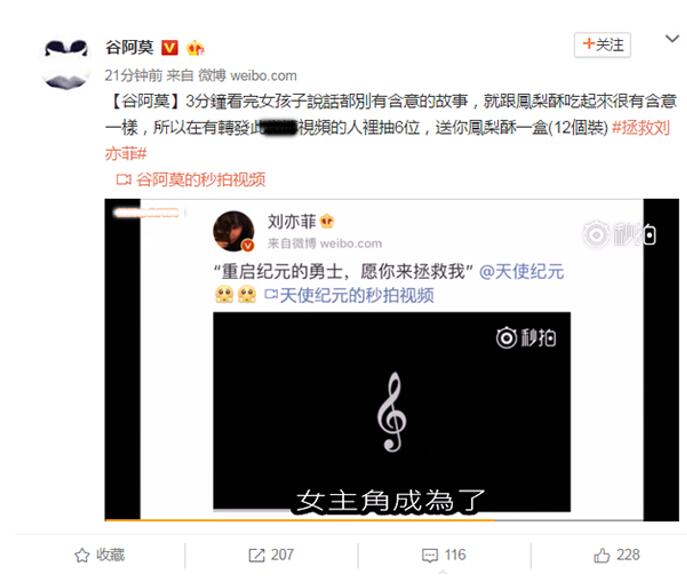The width and height of the screenshot is (687, 576).
Task: Repost using the share icon showing 207
Action: point(271,555)
